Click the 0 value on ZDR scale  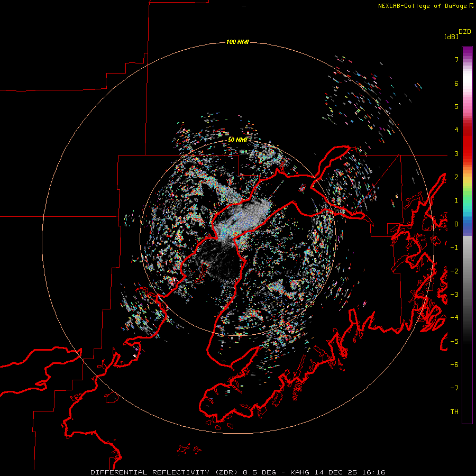tap(456, 224)
